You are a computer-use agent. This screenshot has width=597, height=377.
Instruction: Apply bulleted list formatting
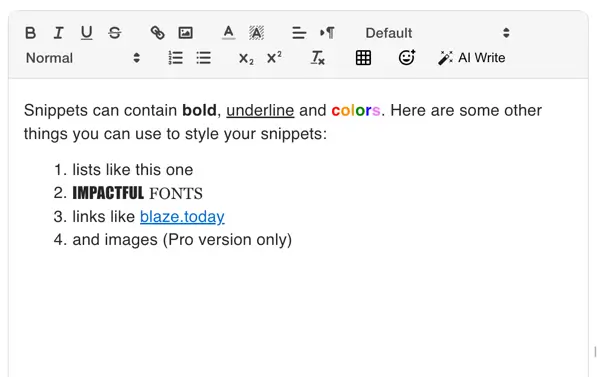(204, 58)
